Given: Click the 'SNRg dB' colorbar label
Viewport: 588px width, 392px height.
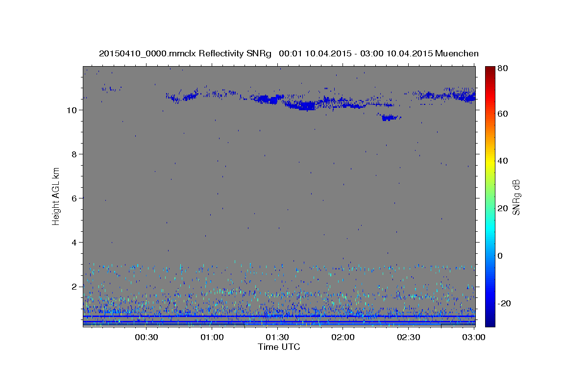Looking at the screenshot, I should tap(516, 197).
